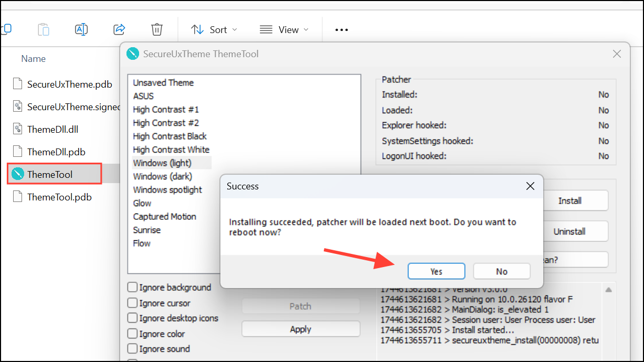644x362 pixels.
Task: Enable the Ignore color checkbox
Action: click(x=133, y=334)
